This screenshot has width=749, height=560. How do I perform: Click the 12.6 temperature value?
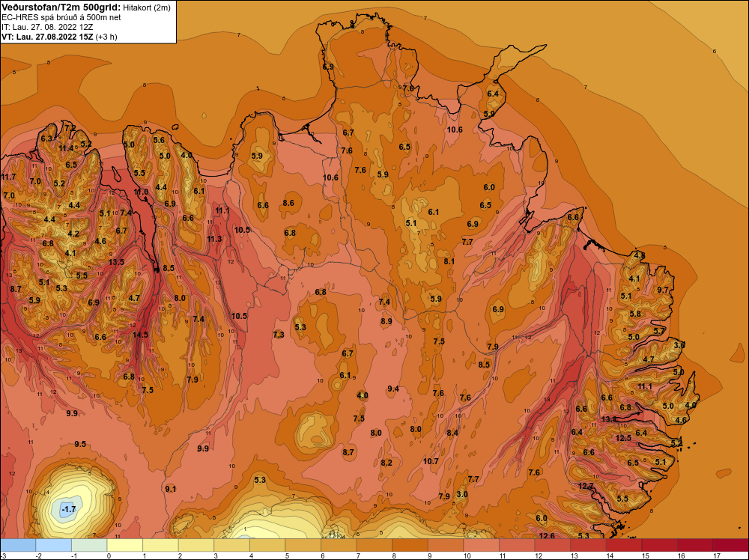click(547, 535)
